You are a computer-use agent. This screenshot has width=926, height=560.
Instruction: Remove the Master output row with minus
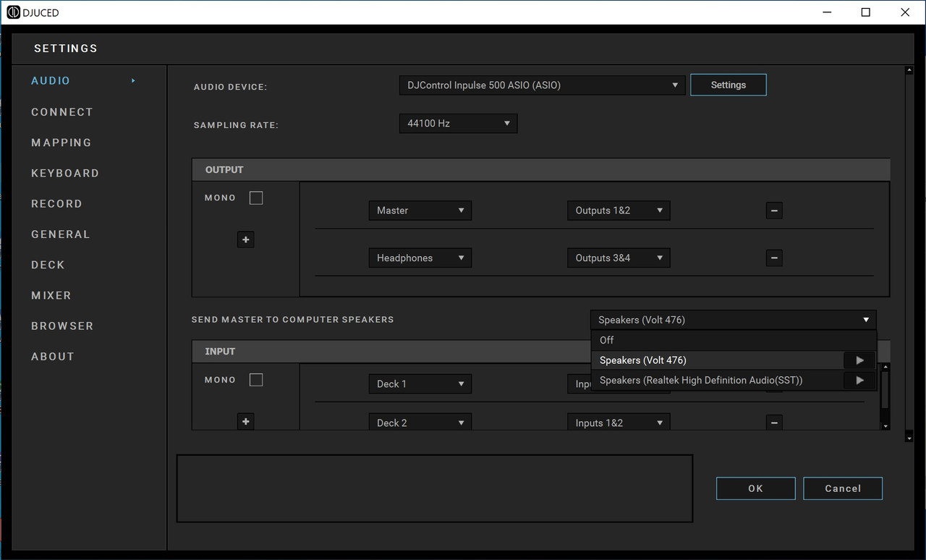[x=774, y=211]
